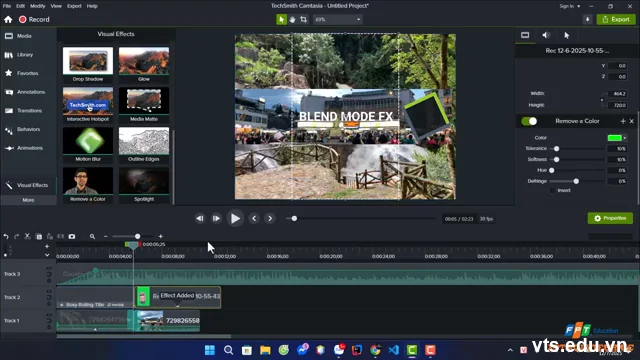Click the green Export button
The width and height of the screenshot is (640, 360).
[x=616, y=19]
